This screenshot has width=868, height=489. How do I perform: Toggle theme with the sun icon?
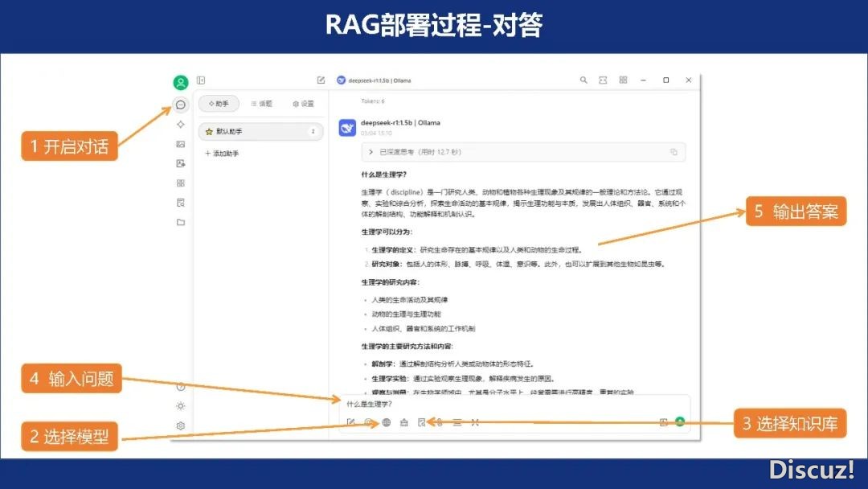point(181,406)
